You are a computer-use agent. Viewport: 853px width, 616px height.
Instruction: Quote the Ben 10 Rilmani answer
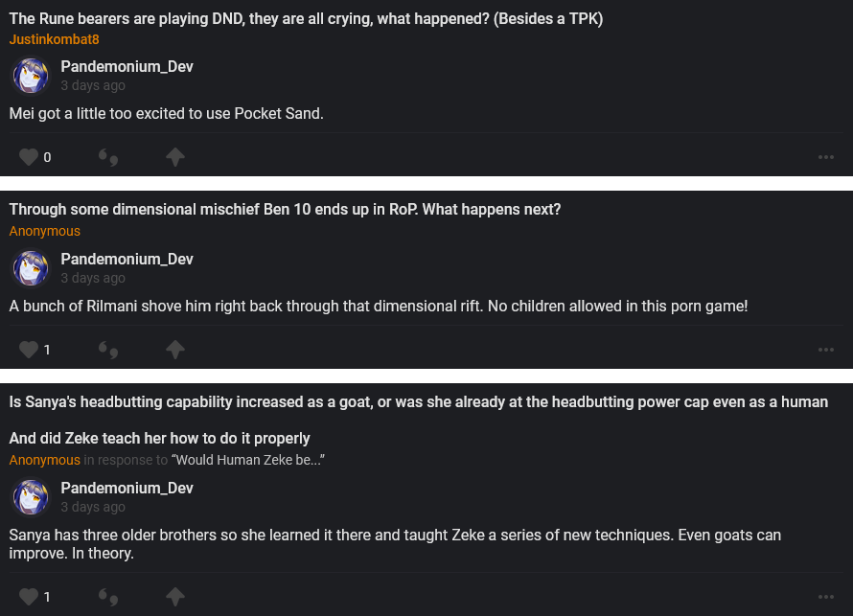(108, 350)
